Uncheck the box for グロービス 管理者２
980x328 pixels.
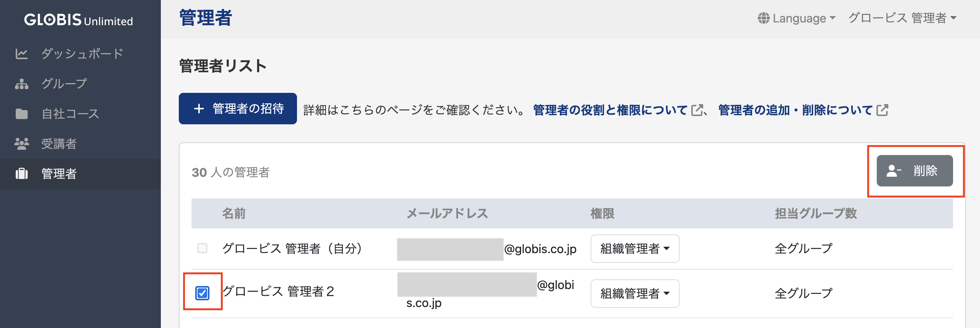[x=202, y=293]
